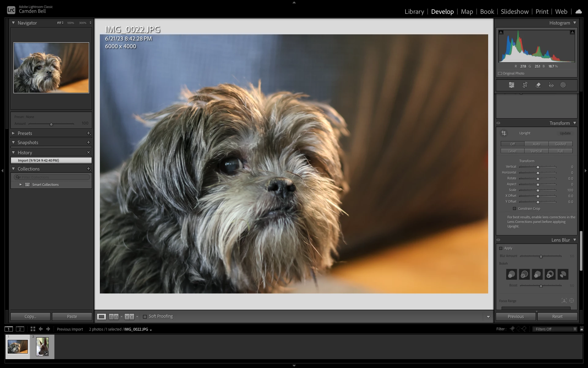The width and height of the screenshot is (588, 368).
Task: Open the Masking tool
Action: 563,85
